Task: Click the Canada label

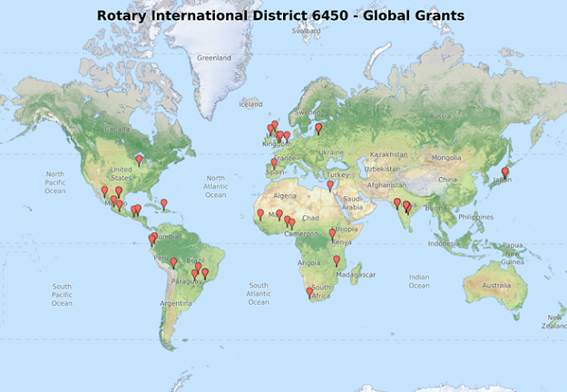Action: point(117,129)
